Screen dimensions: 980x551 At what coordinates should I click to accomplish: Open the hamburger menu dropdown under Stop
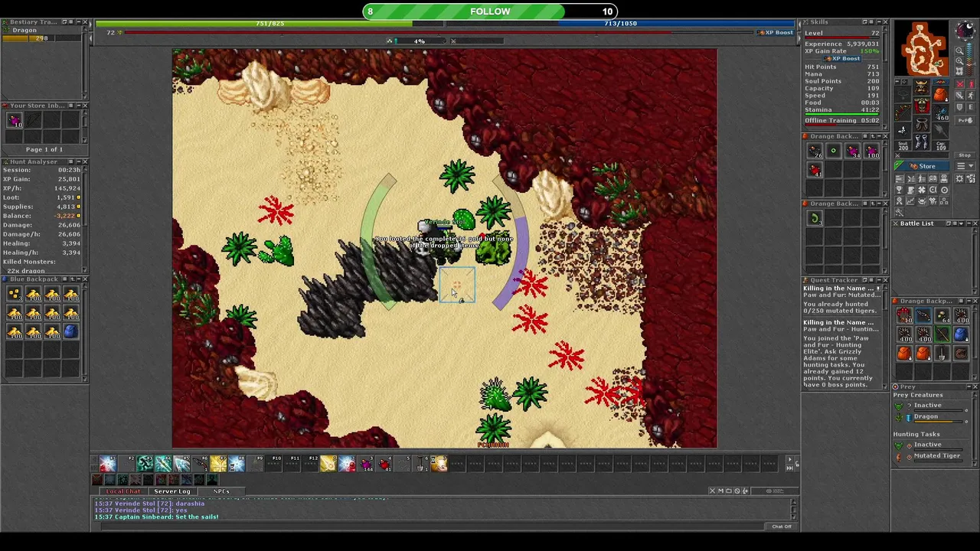pos(965,165)
